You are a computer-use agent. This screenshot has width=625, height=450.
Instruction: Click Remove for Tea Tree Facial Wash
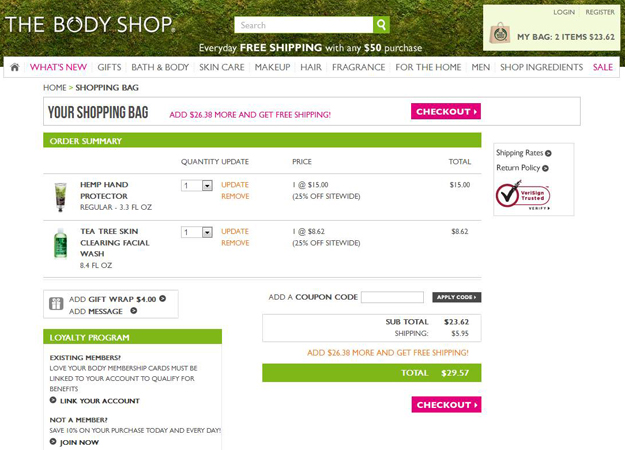(x=235, y=243)
